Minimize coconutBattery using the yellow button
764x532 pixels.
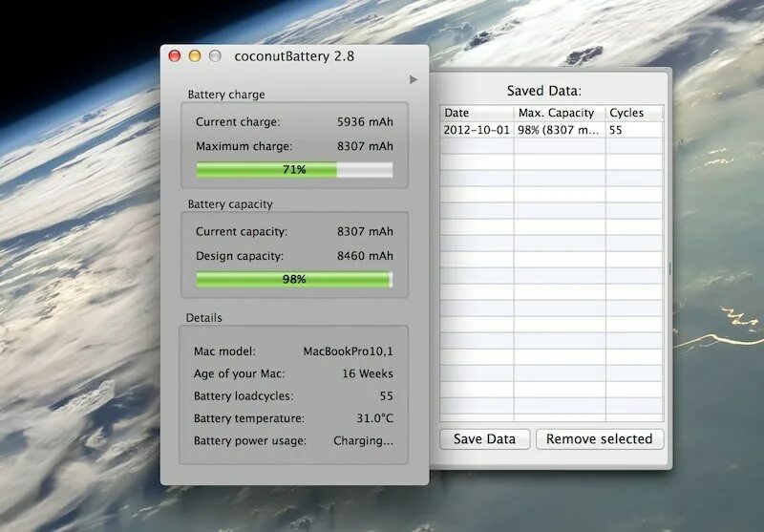point(195,56)
